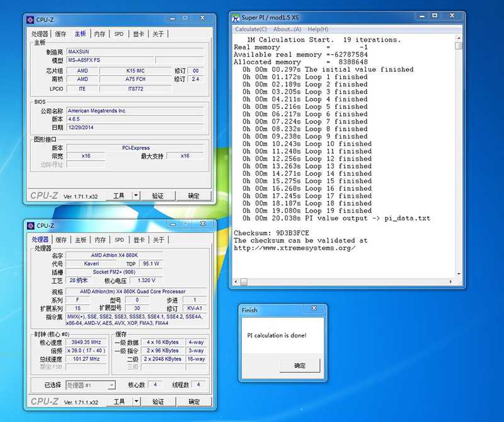Click Socket FM2+ (906) value
The image size is (504, 422).
coord(114,272)
